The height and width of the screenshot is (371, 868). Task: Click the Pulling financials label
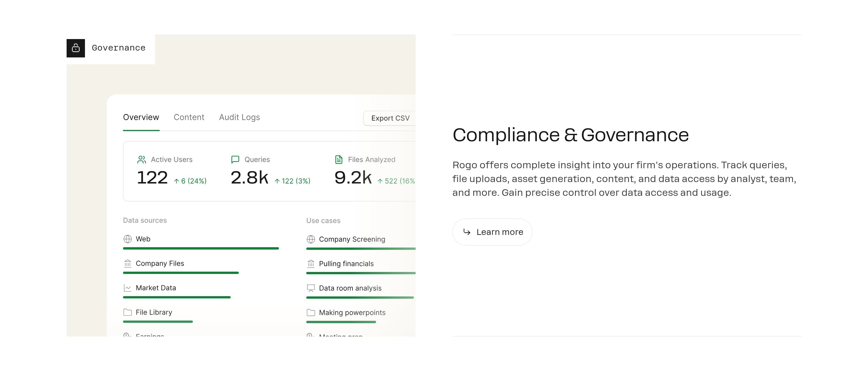[346, 264]
